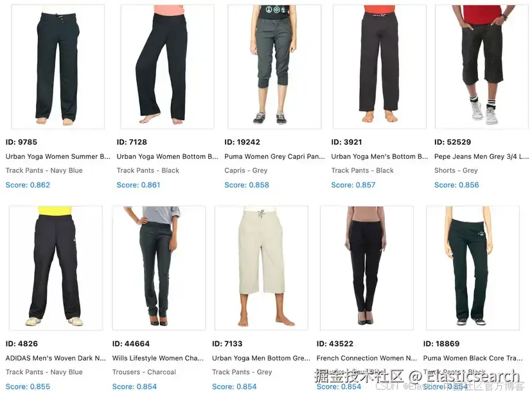532x396 pixels.
Task: Open the Puma Women Black Core track pants image
Action: 473,267
